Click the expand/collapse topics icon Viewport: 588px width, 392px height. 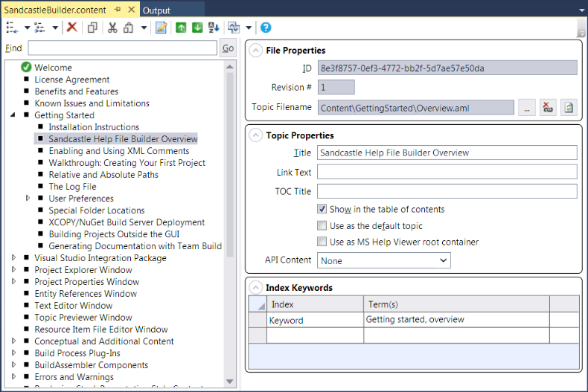tap(234, 28)
